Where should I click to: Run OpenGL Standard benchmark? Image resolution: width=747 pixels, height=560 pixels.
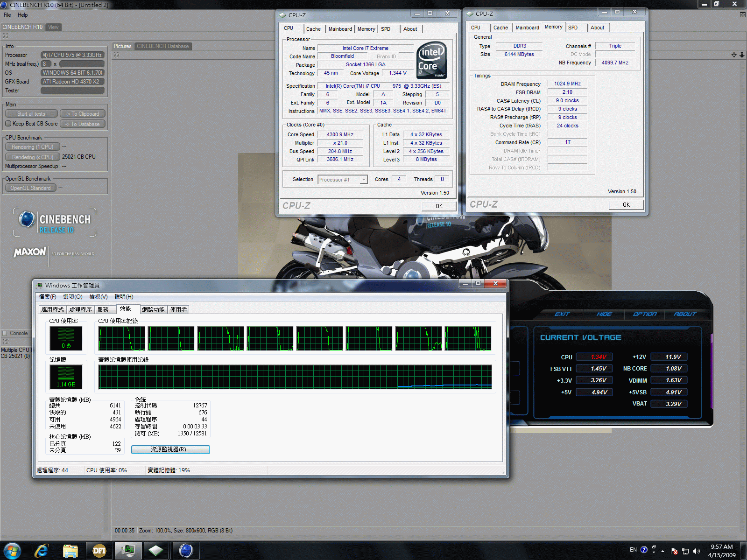31,188
